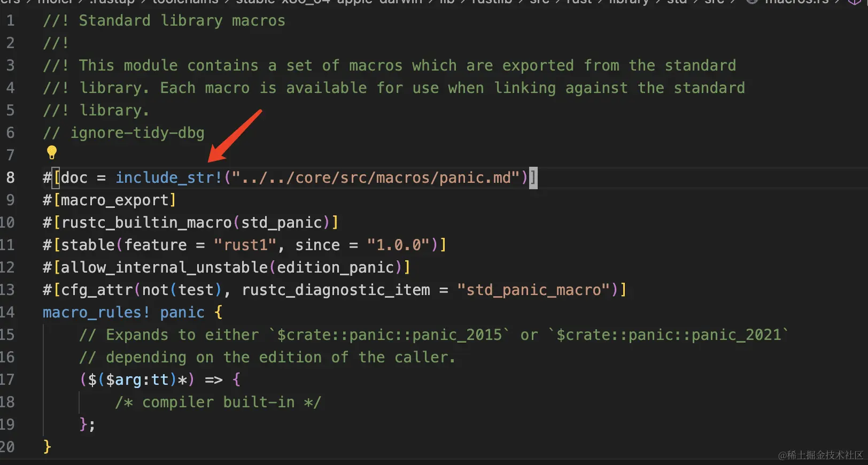Click allow_internal_unstable attribute name

[x=165, y=267]
